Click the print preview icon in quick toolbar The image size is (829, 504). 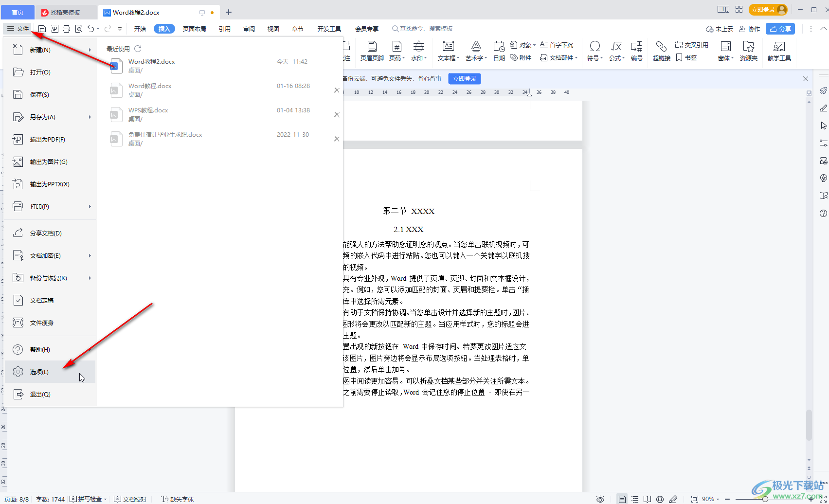click(x=79, y=29)
